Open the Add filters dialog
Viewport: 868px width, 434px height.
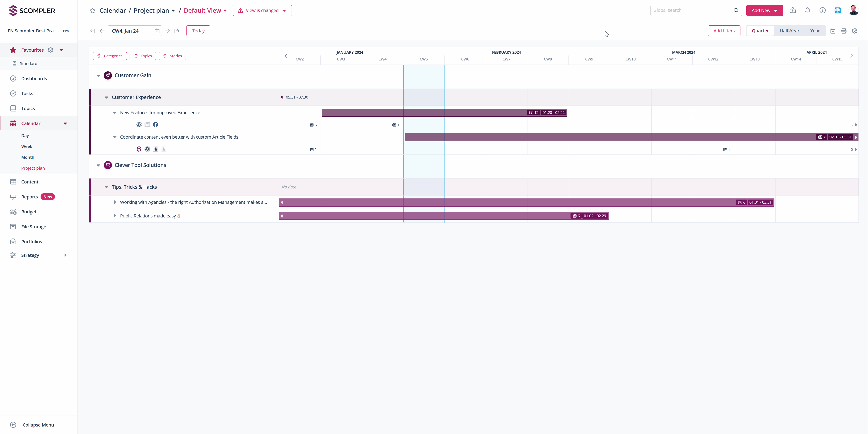724,31
